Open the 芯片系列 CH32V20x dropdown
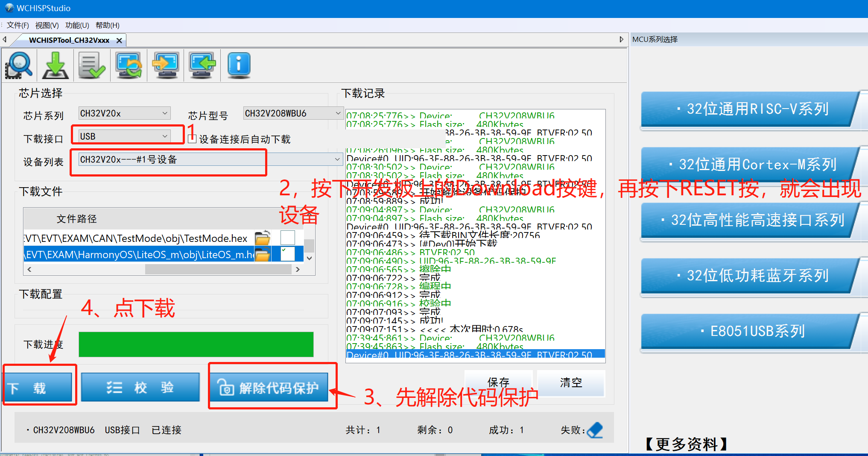Screen dimensions: 868x456 pyautogui.click(x=124, y=113)
